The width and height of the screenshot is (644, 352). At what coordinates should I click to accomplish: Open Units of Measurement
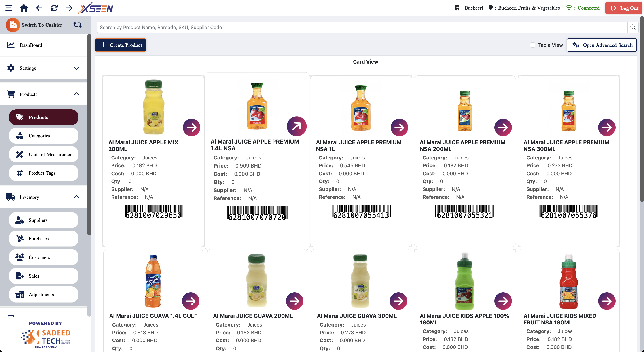click(44, 154)
